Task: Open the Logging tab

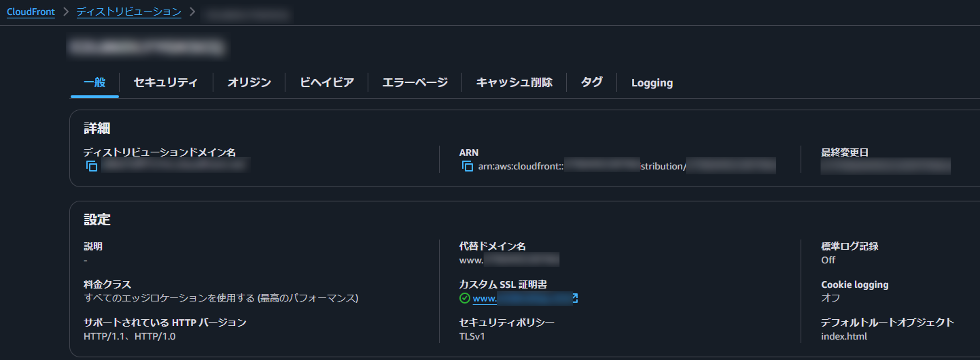Action: click(x=652, y=83)
